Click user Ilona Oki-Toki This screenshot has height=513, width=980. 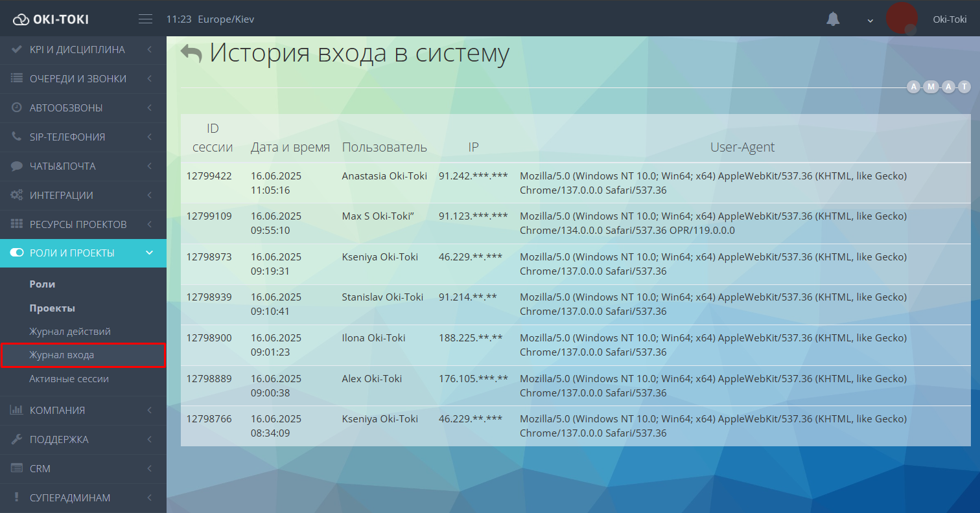(373, 337)
